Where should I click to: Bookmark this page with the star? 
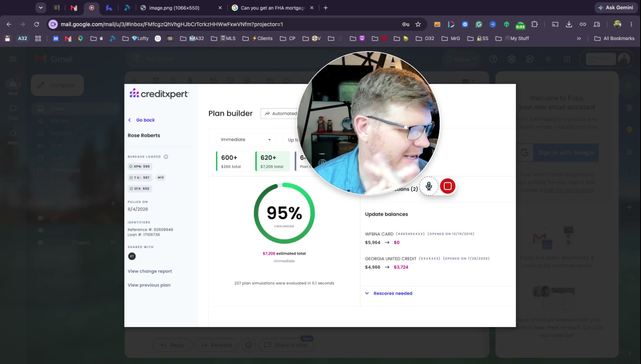point(418,24)
